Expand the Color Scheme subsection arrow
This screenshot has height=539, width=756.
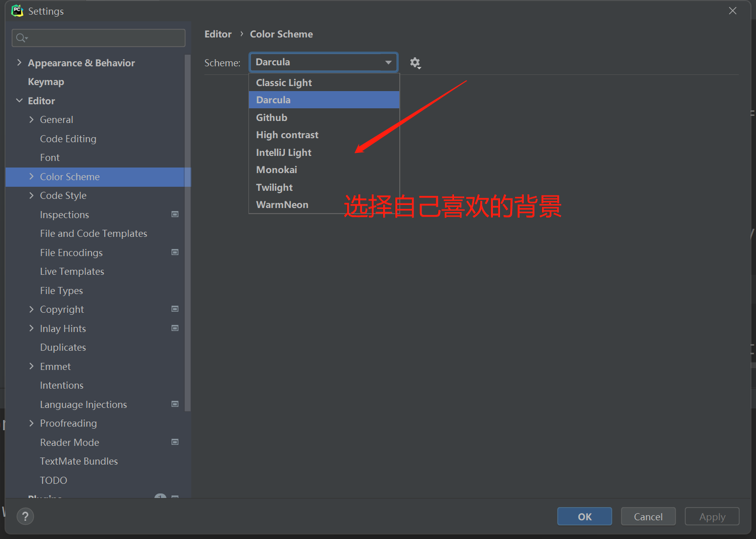(31, 177)
